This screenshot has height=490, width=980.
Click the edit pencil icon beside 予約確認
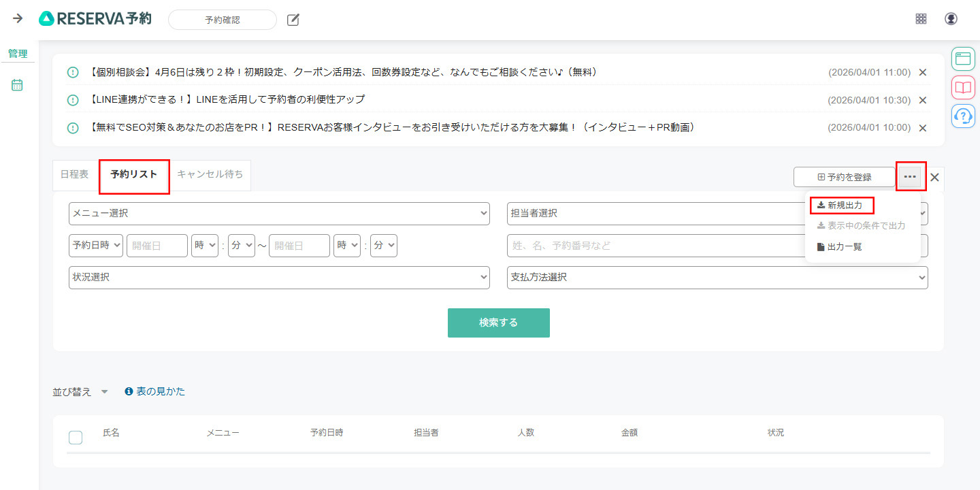click(x=293, y=20)
